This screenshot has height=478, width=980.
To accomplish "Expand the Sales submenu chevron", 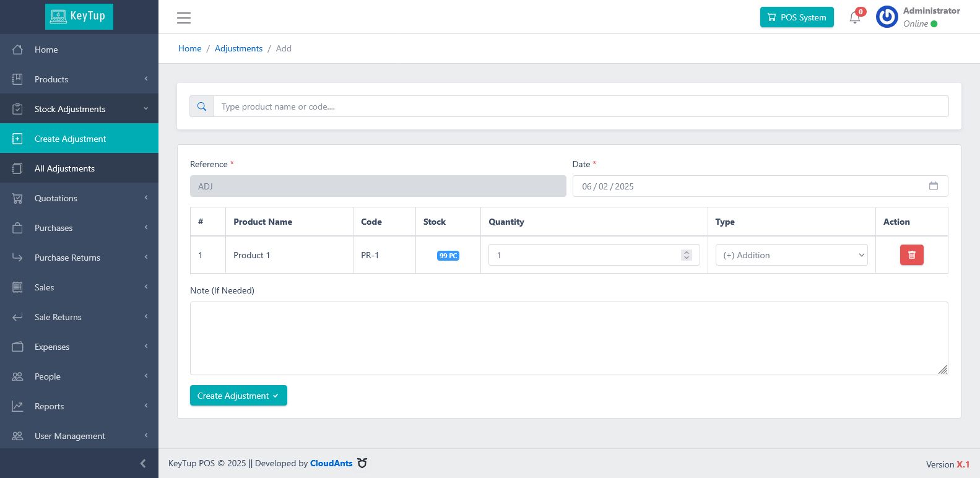I will coord(146,287).
